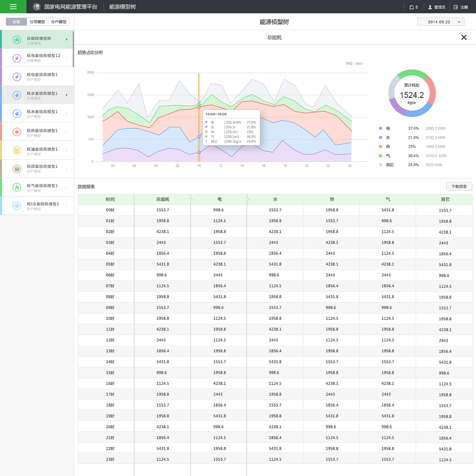Viewport: 476px width, 476px height.
Task: Click the 下载报表 button
Action: click(x=459, y=186)
